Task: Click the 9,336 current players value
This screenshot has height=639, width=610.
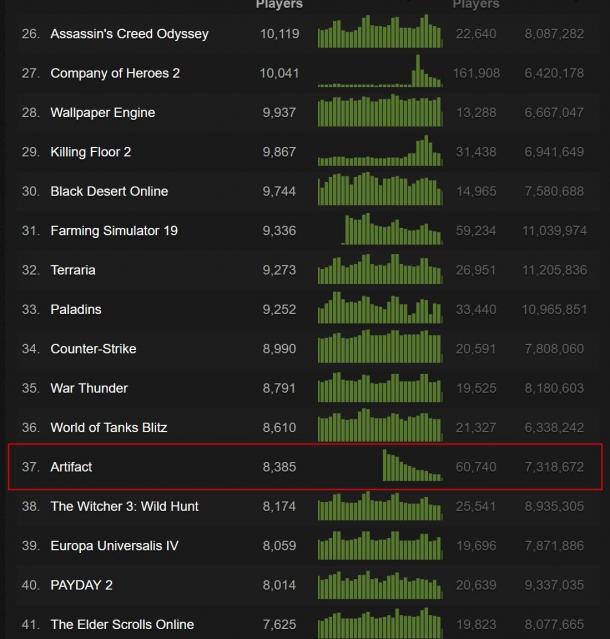Action: pyautogui.click(x=280, y=231)
